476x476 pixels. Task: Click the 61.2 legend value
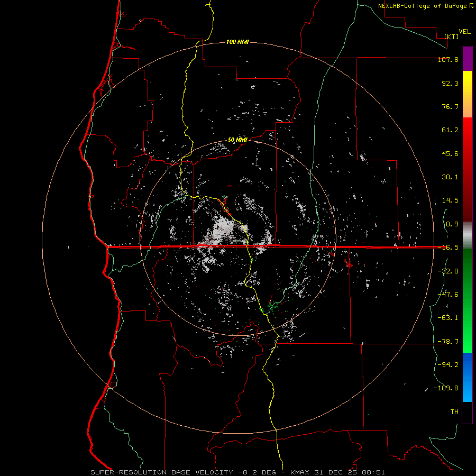click(x=450, y=130)
